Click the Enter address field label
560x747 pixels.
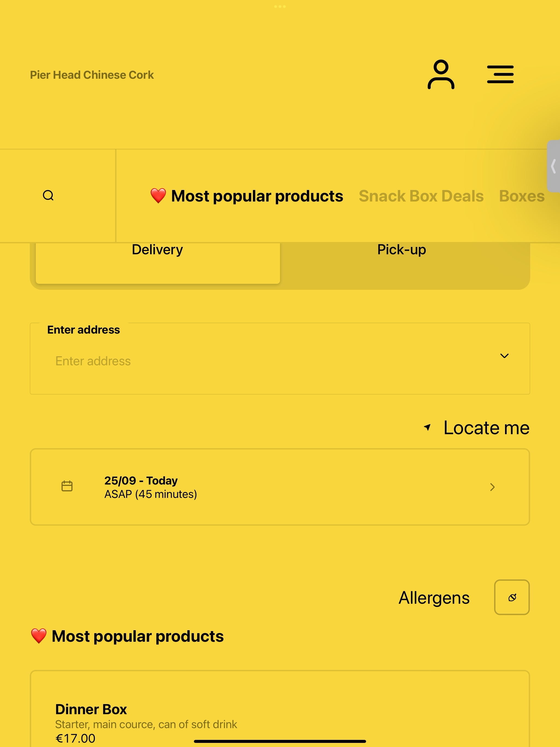click(x=83, y=329)
